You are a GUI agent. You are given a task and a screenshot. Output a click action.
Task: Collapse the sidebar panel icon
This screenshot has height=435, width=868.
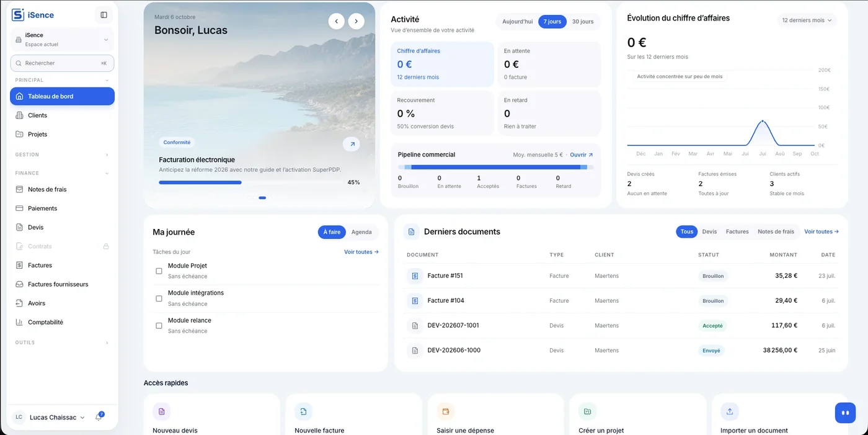tap(104, 15)
